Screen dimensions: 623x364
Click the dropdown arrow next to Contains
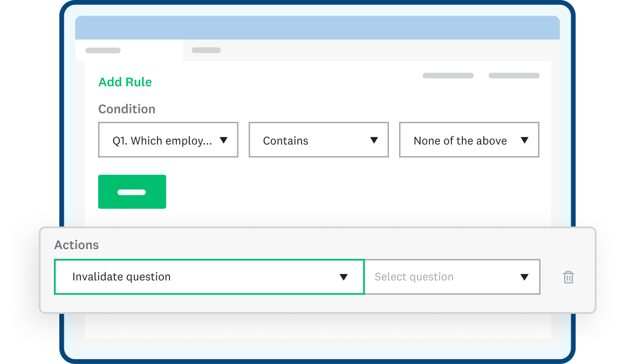[373, 140]
